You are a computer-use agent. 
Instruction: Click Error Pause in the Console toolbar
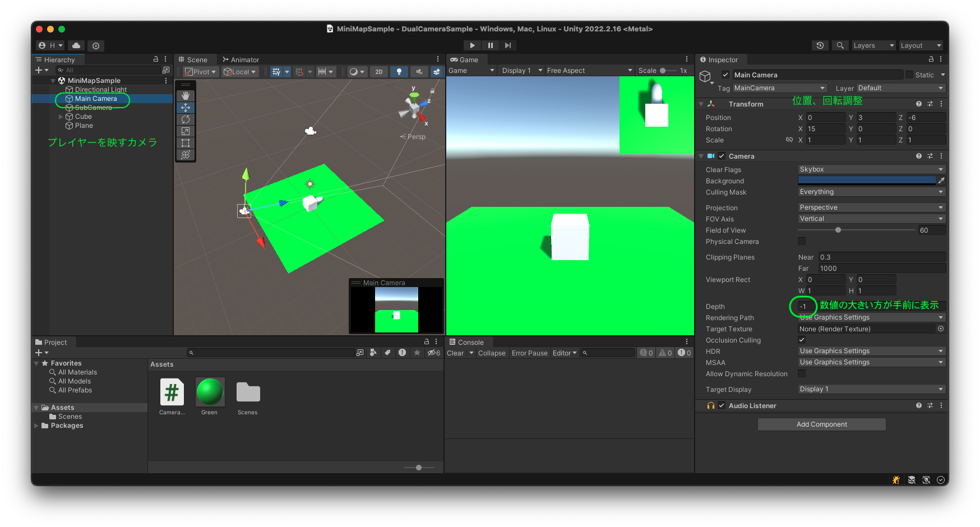pyautogui.click(x=529, y=353)
